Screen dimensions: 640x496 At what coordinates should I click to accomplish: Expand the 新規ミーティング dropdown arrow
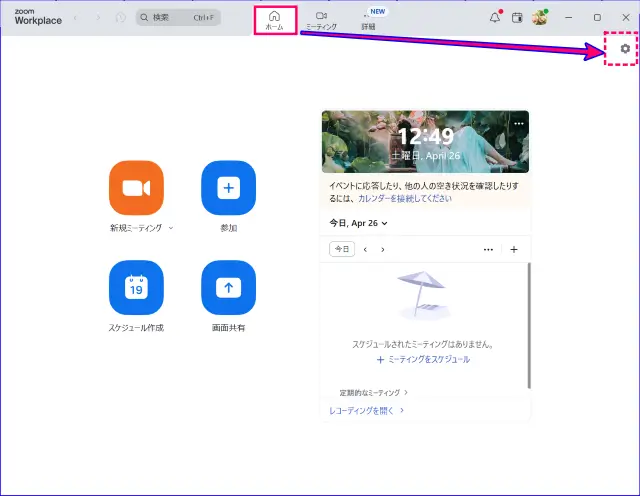(x=171, y=228)
